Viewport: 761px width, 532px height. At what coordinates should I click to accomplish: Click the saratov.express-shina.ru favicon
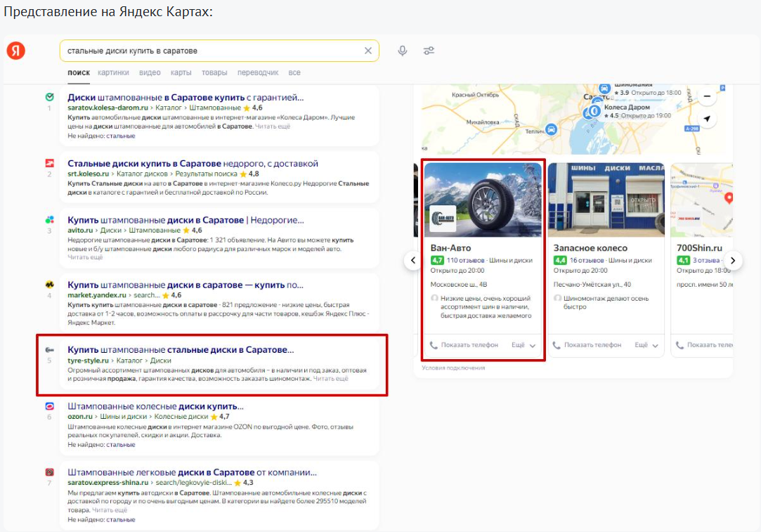[x=49, y=472]
